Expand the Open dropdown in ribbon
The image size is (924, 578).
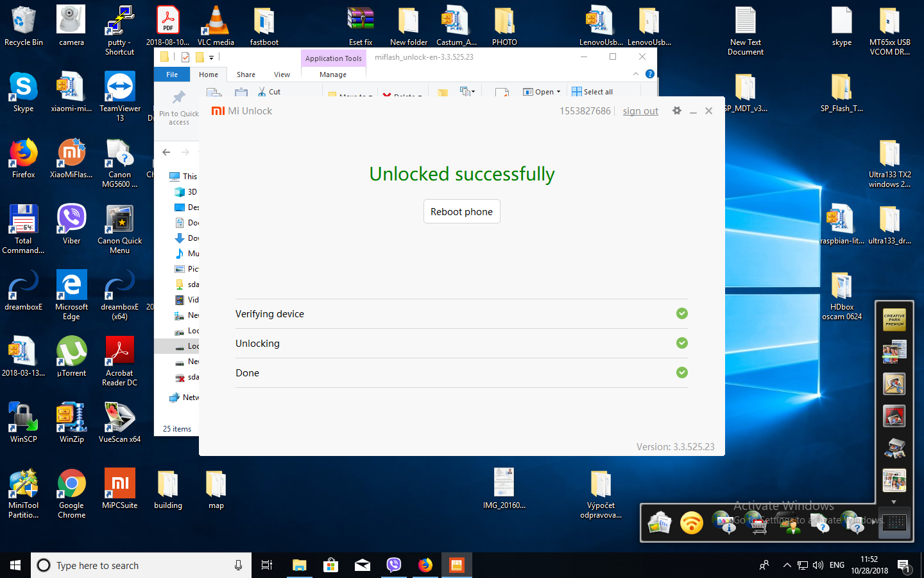558,92
